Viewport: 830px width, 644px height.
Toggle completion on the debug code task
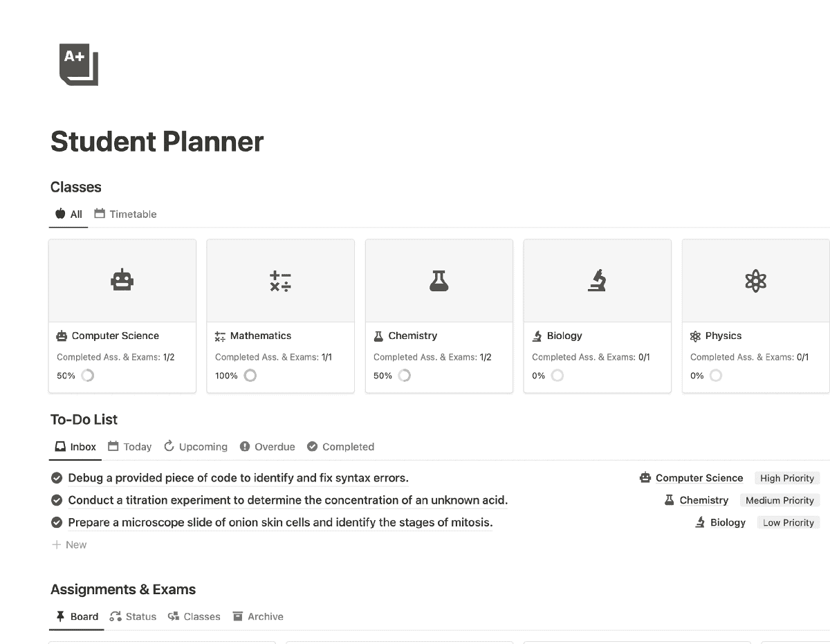[x=56, y=477]
